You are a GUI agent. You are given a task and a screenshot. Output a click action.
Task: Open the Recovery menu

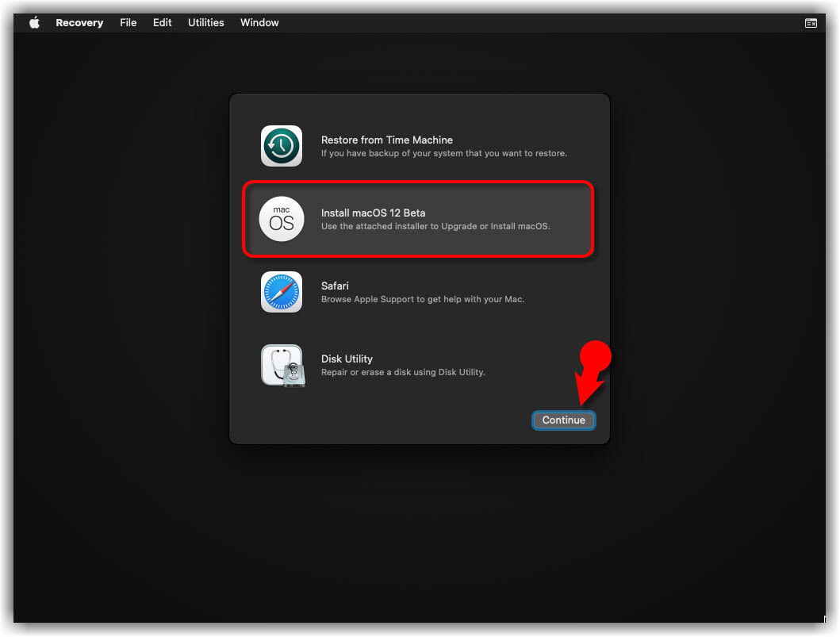[79, 22]
